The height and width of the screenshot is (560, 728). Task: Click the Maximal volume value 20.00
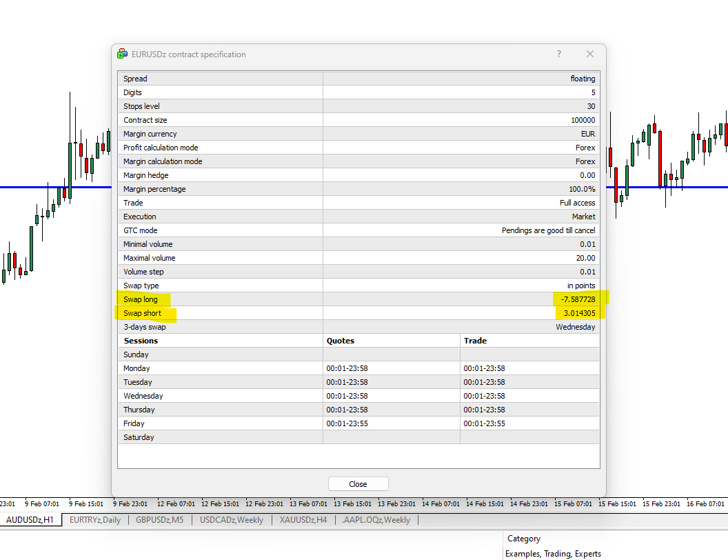pyautogui.click(x=585, y=258)
